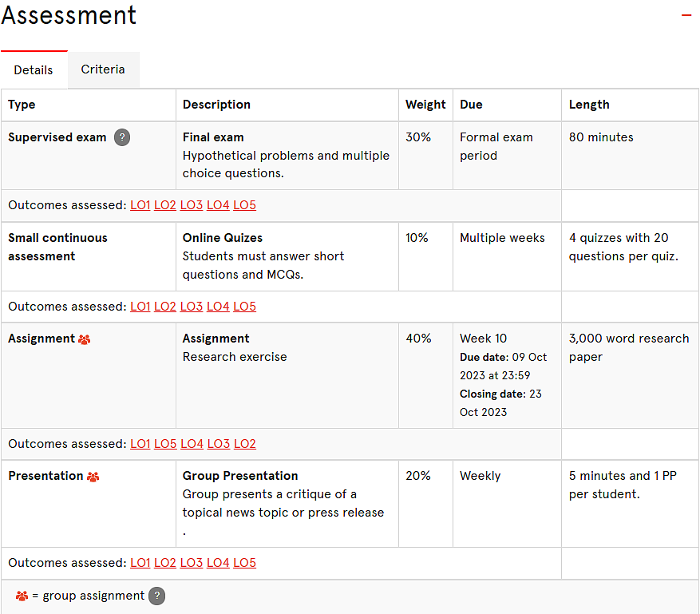Screen dimensions: 700x614
Task: Click the help icon next to group assignment
Action: tap(156, 596)
